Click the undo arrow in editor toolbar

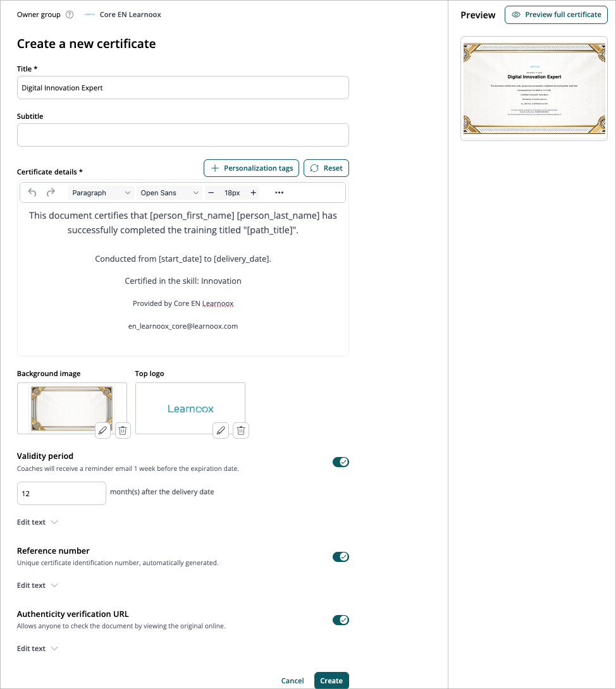[x=32, y=192]
